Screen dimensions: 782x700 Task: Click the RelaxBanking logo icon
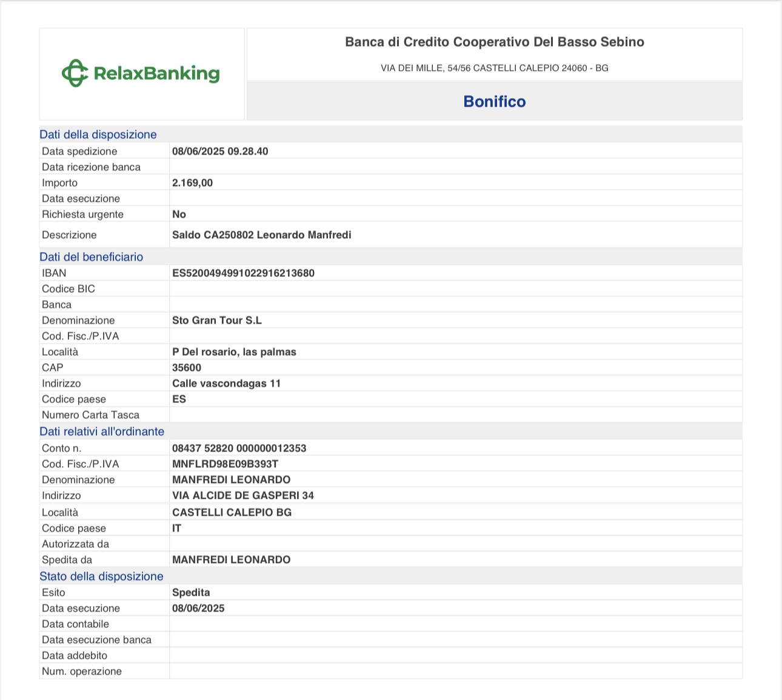click(75, 73)
